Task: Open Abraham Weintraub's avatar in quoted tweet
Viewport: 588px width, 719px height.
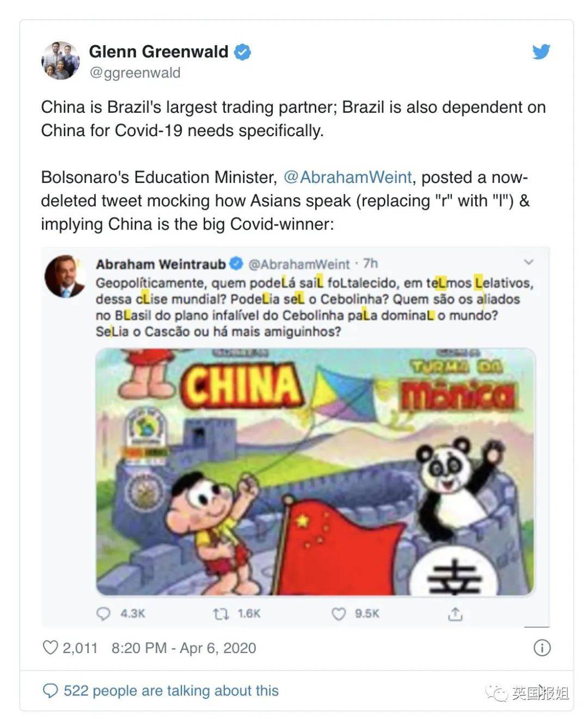Action: 65,276
